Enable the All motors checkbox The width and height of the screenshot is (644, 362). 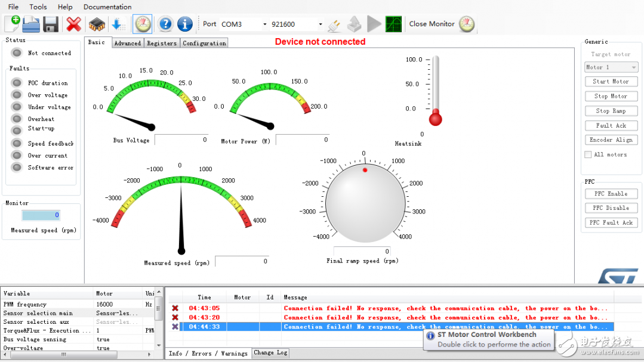point(588,154)
